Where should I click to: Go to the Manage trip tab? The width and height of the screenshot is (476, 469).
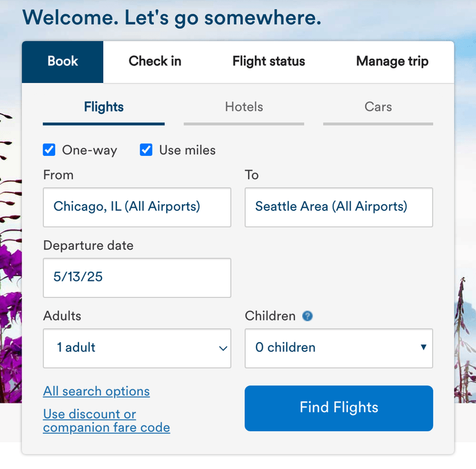[x=392, y=61]
